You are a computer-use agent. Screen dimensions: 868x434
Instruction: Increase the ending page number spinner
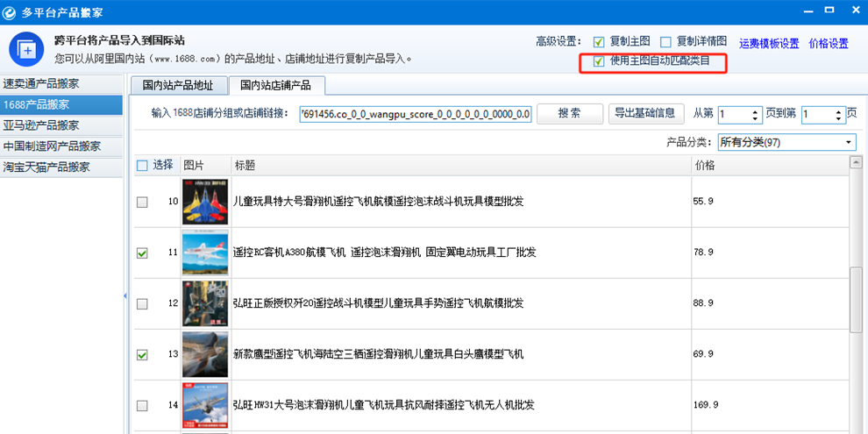837,110
